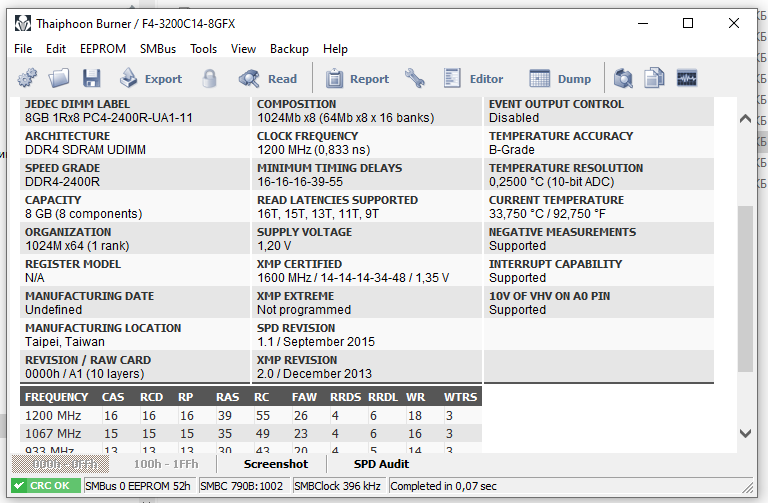The width and height of the screenshot is (768, 503).
Task: Click the Dump toolbar button
Action: point(560,78)
